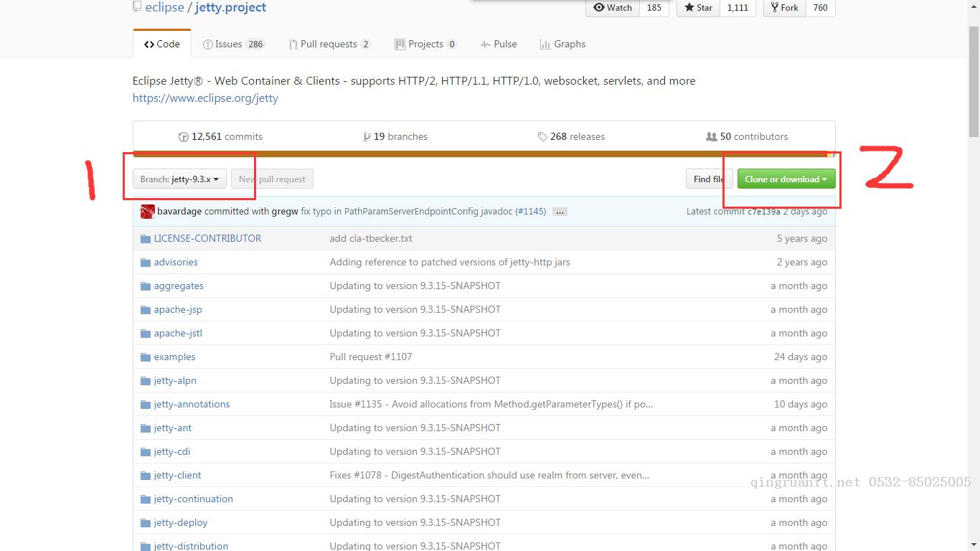Open the Issues tab

tap(234, 44)
